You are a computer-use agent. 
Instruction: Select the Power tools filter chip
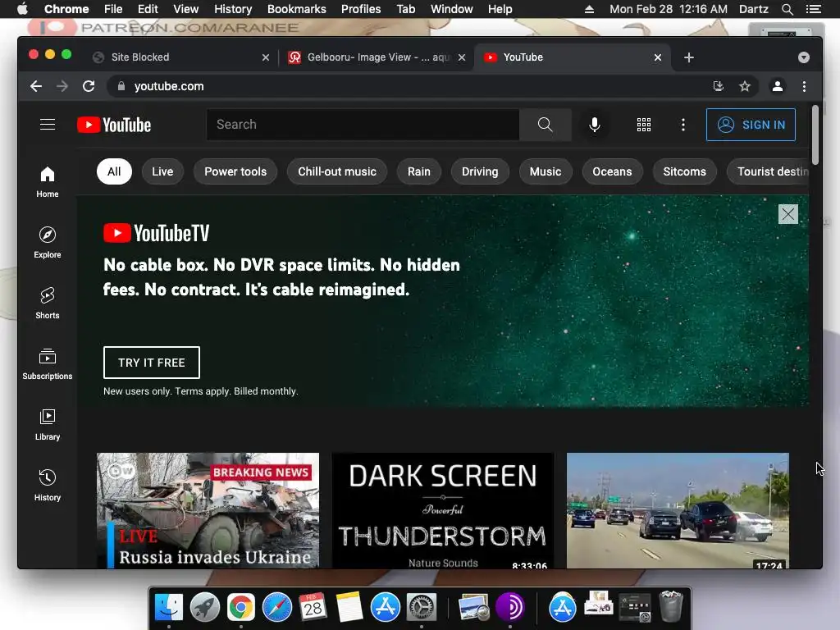[235, 171]
